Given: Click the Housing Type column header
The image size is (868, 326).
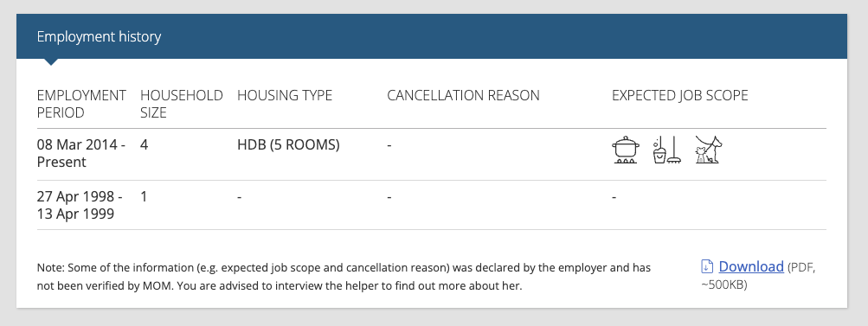Looking at the screenshot, I should (x=285, y=95).
